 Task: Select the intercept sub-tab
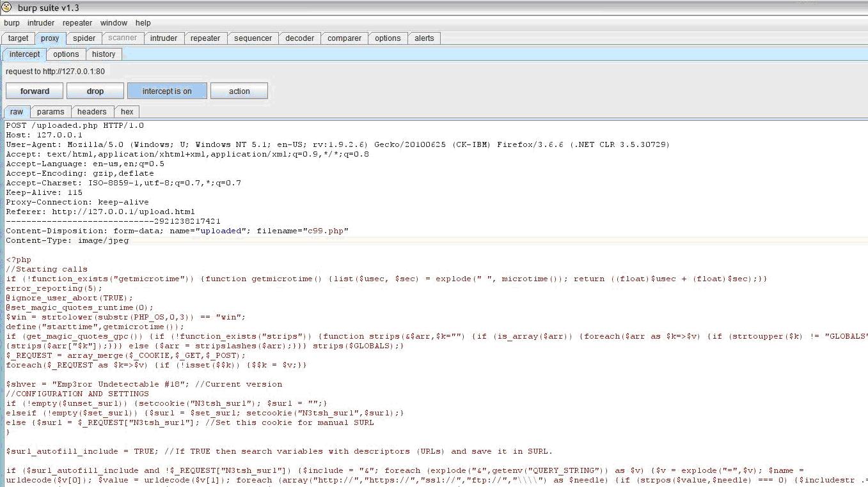tap(24, 54)
